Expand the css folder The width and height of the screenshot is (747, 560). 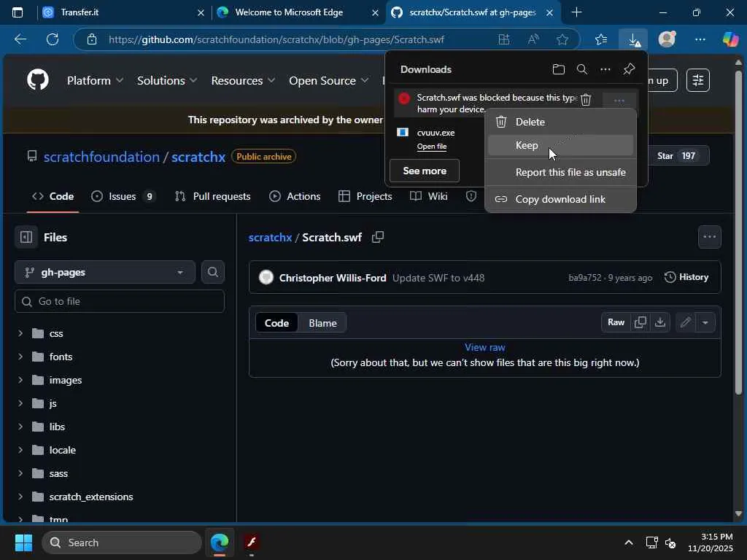point(20,333)
